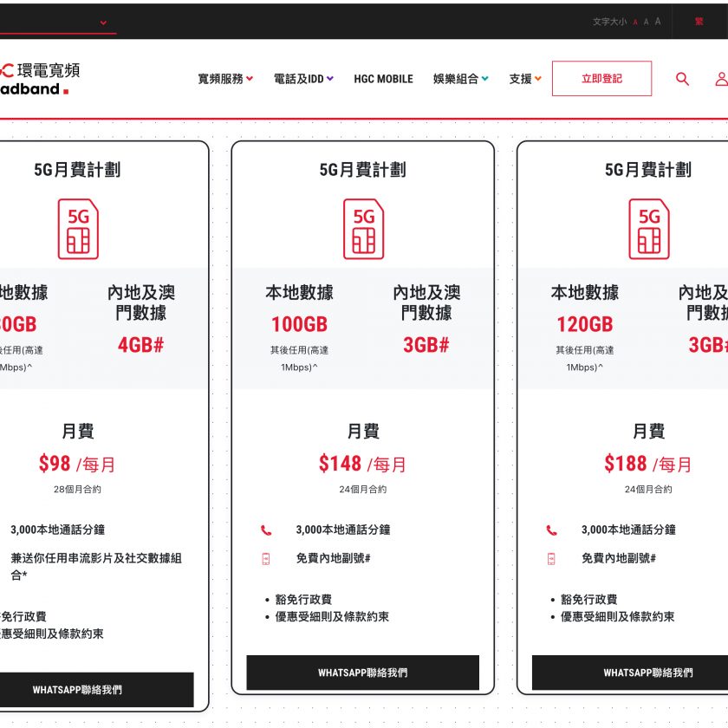This screenshot has width=728, height=728.
Task: Click the red chevron in top black bar
Action: 103,23
